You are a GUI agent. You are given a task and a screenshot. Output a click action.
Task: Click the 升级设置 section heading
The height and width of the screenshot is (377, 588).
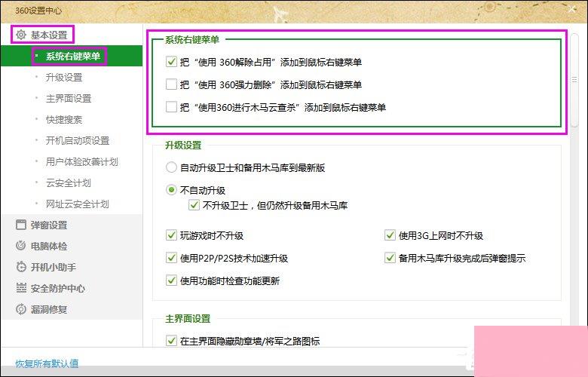[x=183, y=146]
